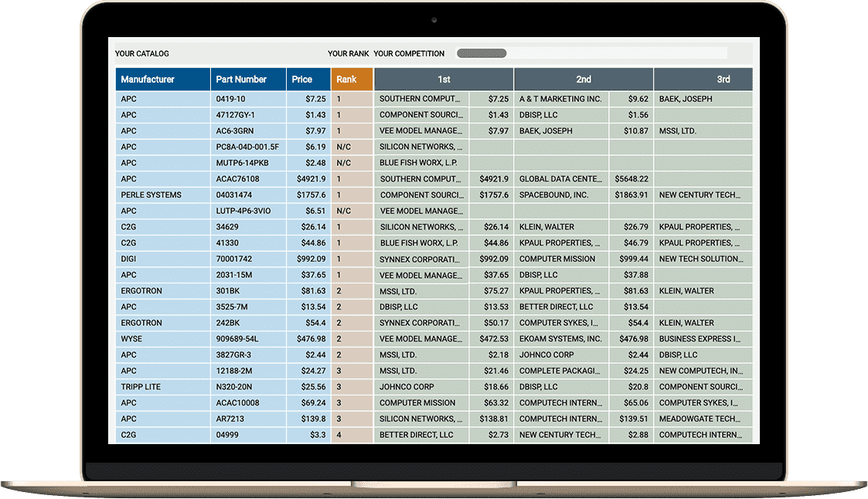The height and width of the screenshot is (499, 868).
Task: Click the Price column header
Action: click(x=308, y=79)
